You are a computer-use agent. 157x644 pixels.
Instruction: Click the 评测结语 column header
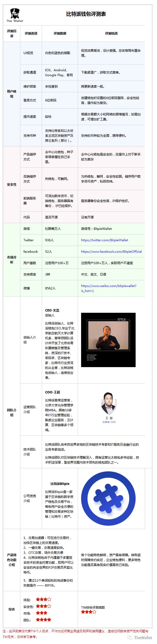pyautogui.click(x=111, y=33)
